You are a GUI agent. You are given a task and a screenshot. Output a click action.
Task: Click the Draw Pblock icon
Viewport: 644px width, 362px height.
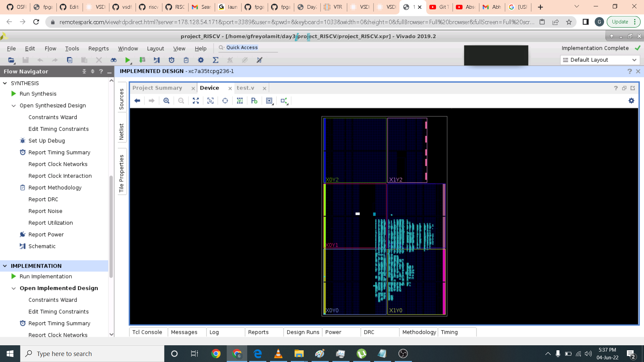coord(254,101)
